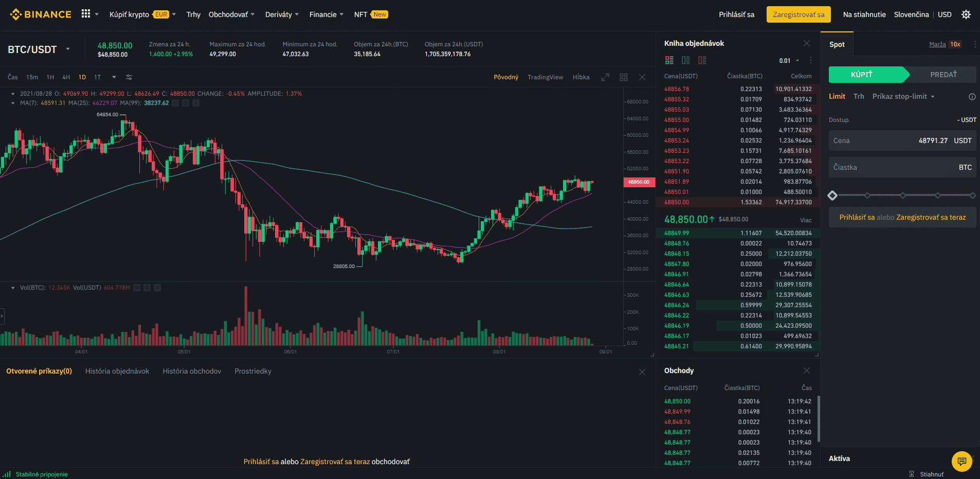980x479 pixels.
Task: Open the Príkaz stop-limit dropdown
Action: (903, 96)
